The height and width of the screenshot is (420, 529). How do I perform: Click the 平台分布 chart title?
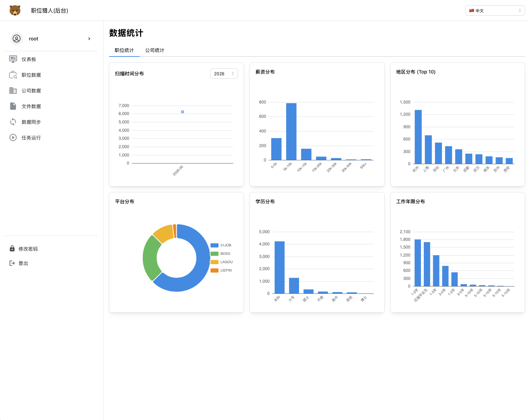(x=125, y=201)
